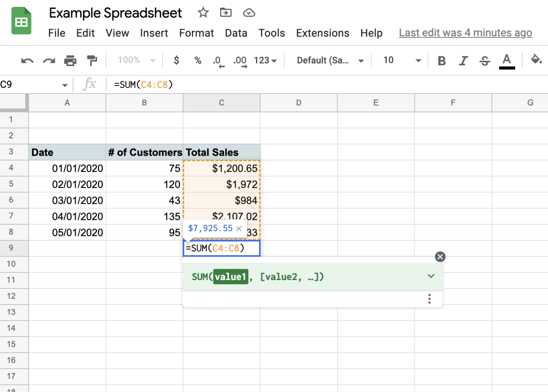Viewport: 548px width, 392px height.
Task: Select column C header
Action: (x=221, y=103)
